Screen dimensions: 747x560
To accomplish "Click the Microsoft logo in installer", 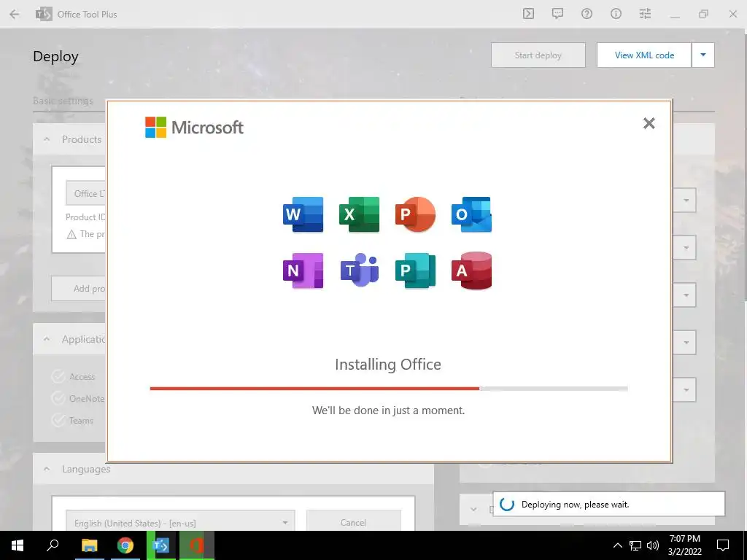I will click(194, 127).
